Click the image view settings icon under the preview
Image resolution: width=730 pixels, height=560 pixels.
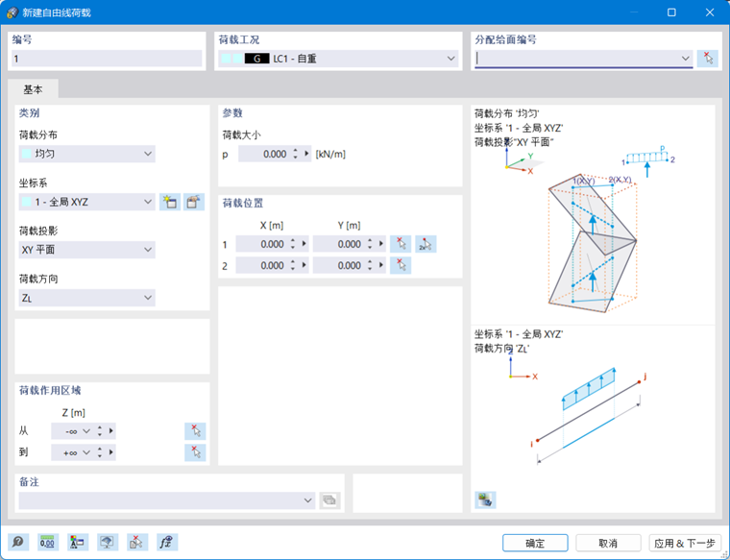click(485, 499)
